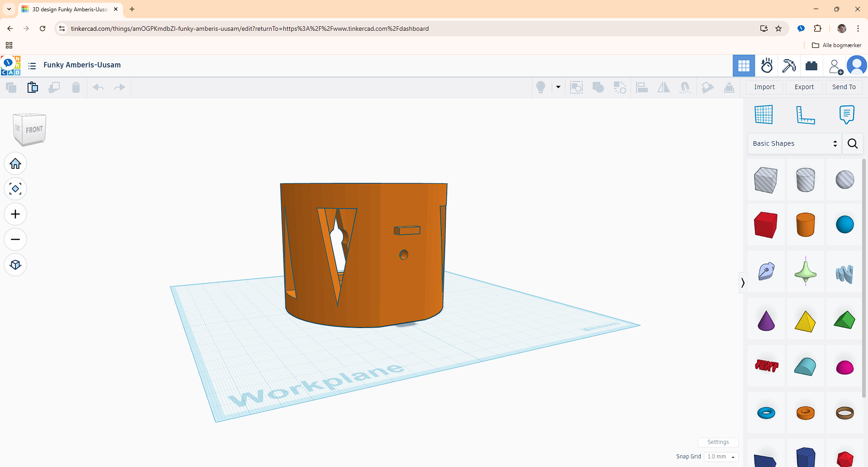Open the user profile avatar

857,66
